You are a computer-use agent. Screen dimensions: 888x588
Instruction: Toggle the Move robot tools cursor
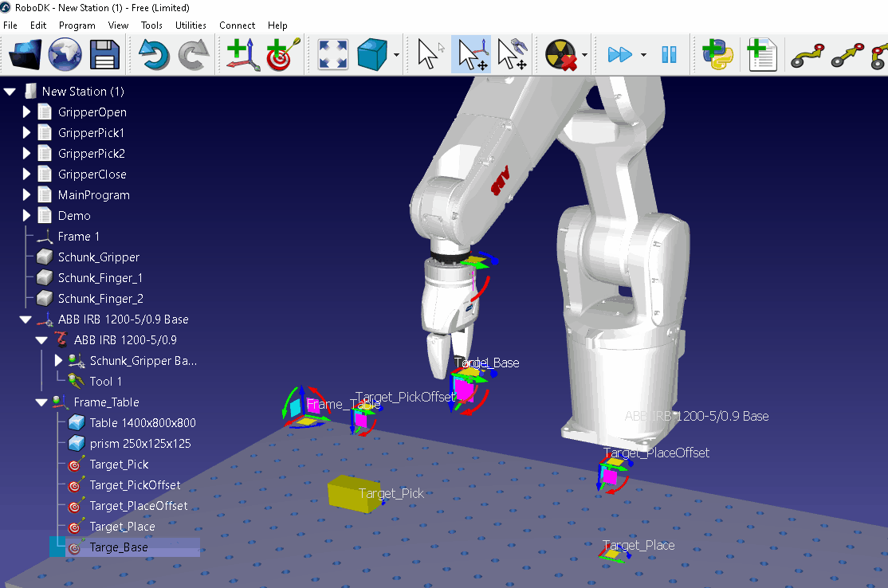pos(513,54)
